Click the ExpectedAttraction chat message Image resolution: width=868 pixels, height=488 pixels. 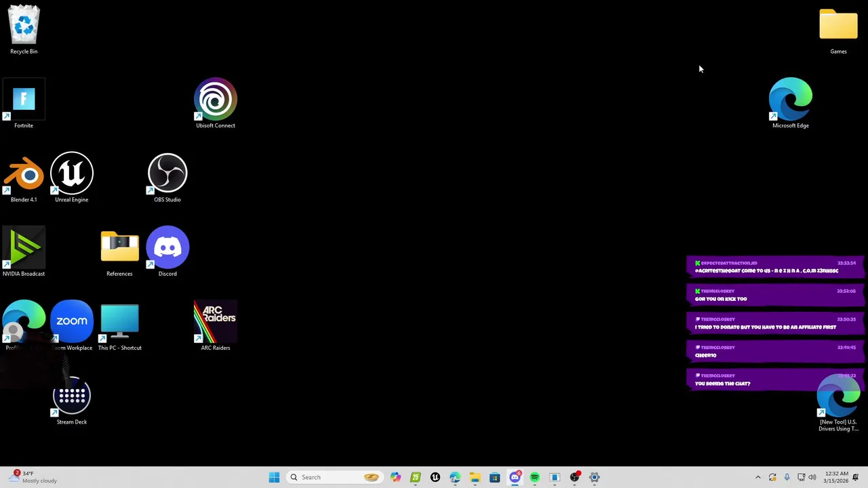(x=775, y=266)
